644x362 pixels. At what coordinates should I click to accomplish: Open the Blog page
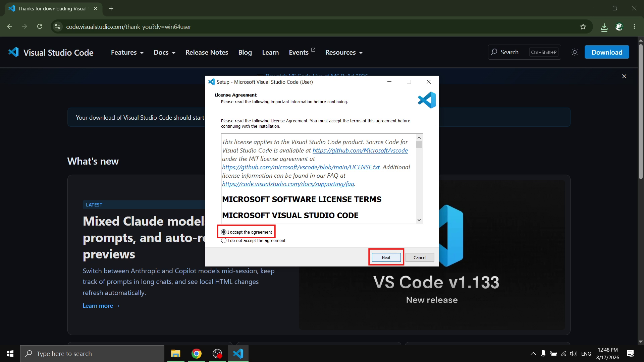tap(245, 52)
